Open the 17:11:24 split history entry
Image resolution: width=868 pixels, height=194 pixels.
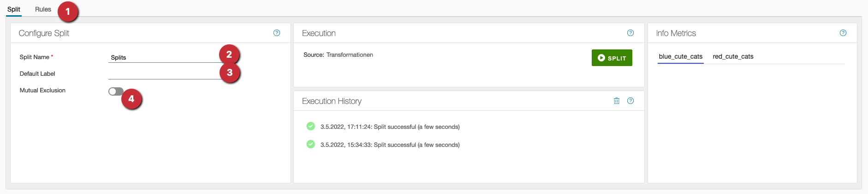tap(390, 127)
